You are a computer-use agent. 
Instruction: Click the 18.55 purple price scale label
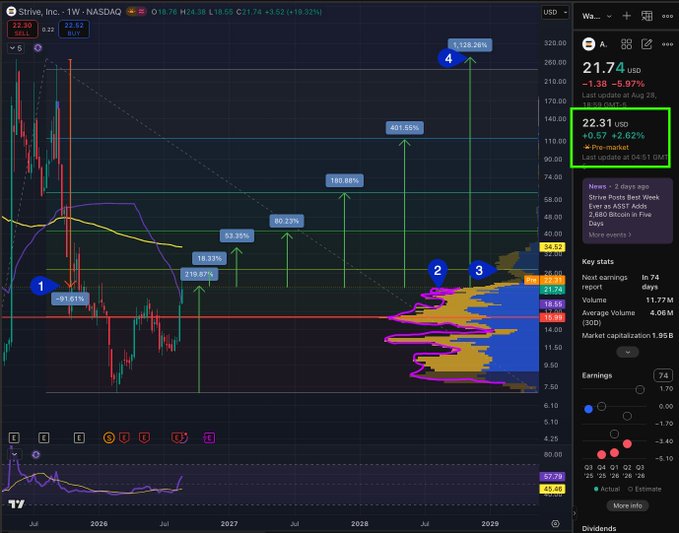point(553,304)
